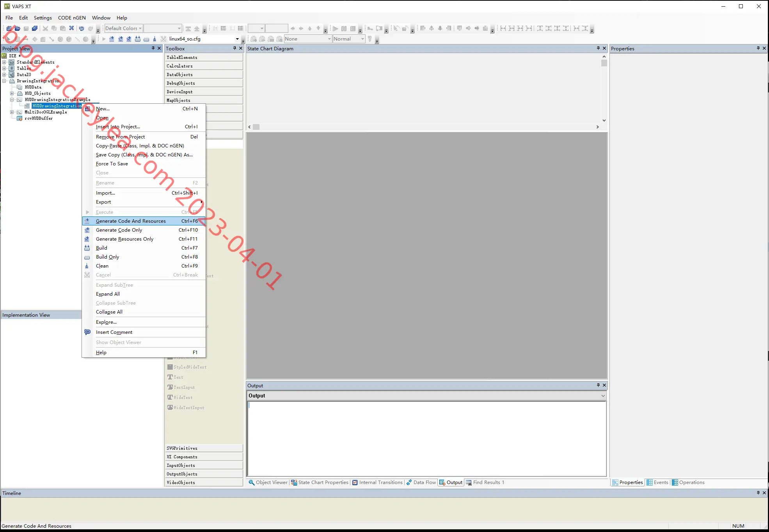The width and height of the screenshot is (769, 532).
Task: Open the Default Colors dropdown
Action: pos(140,28)
